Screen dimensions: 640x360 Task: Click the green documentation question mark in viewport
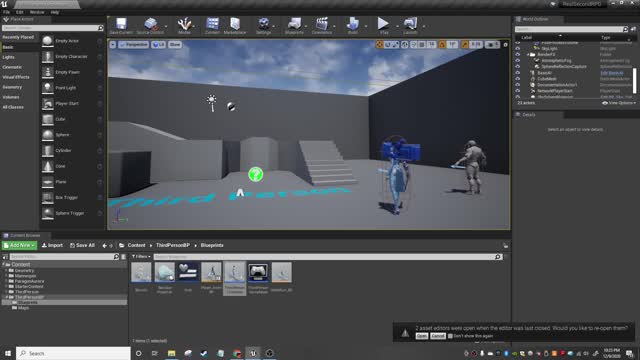click(256, 174)
